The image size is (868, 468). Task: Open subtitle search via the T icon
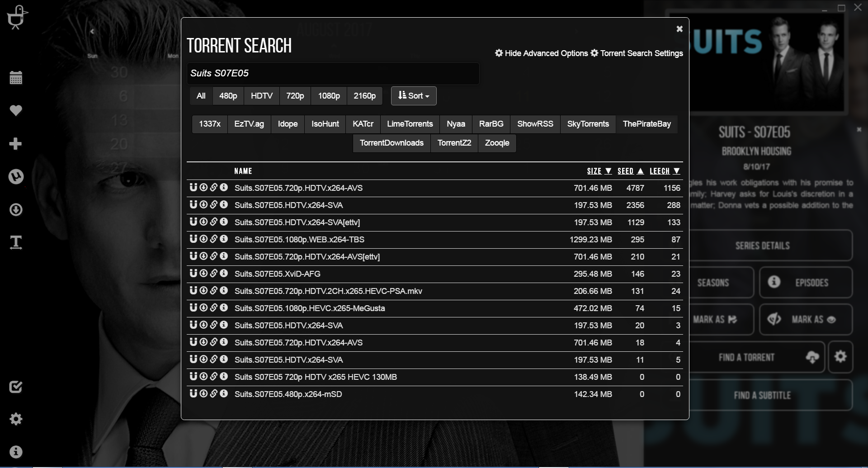tap(16, 242)
